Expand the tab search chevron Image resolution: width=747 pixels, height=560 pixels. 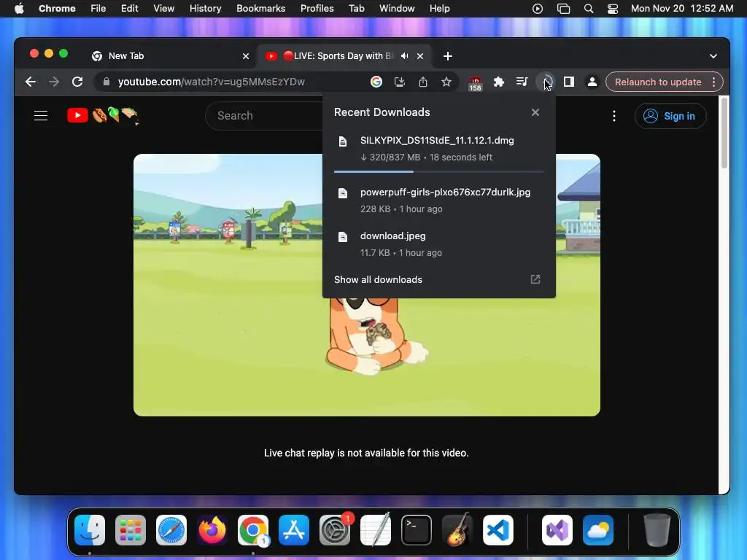coord(713,56)
